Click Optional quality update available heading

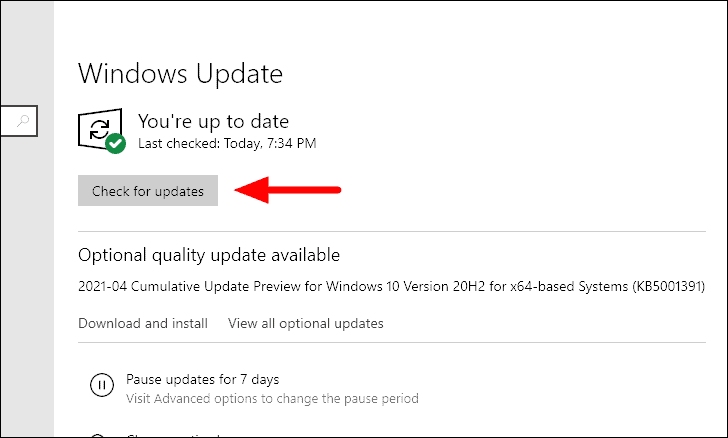click(209, 255)
